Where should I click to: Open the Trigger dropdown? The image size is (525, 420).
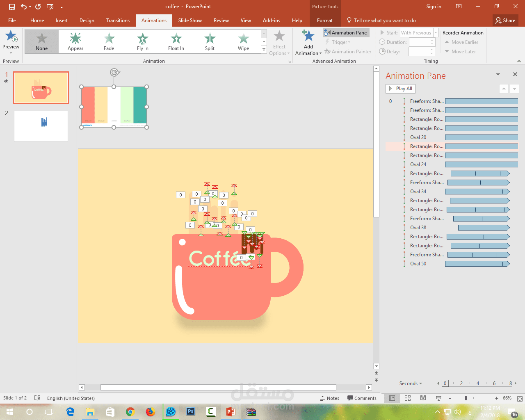click(338, 42)
